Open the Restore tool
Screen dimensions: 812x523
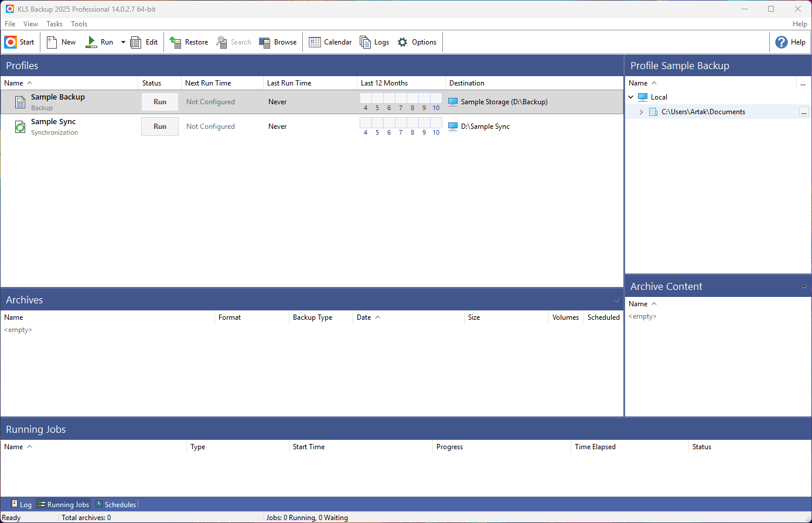pyautogui.click(x=176, y=42)
